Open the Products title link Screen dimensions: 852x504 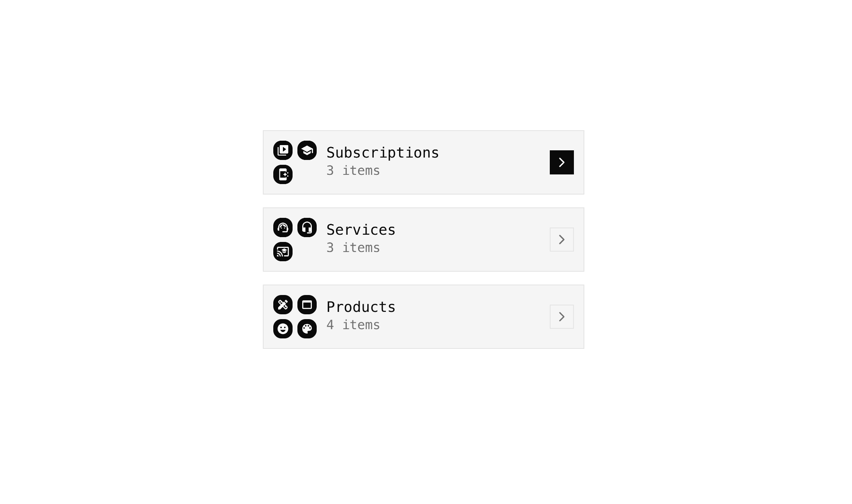tap(361, 307)
